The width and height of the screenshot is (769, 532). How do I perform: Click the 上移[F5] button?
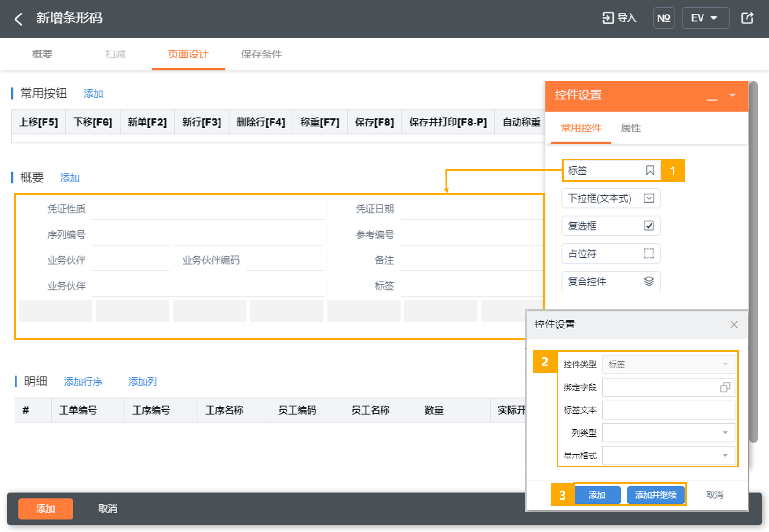pyautogui.click(x=38, y=122)
